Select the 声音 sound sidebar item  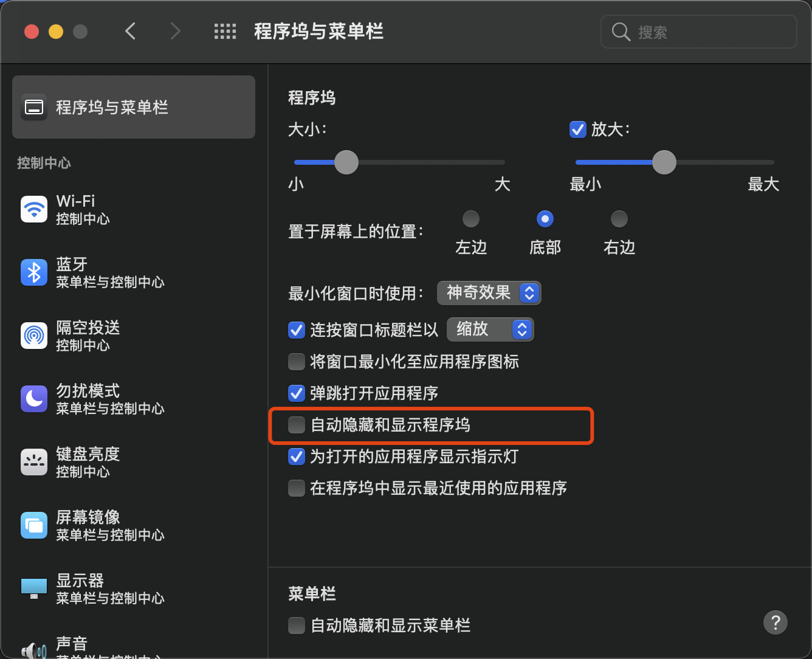click(x=72, y=644)
